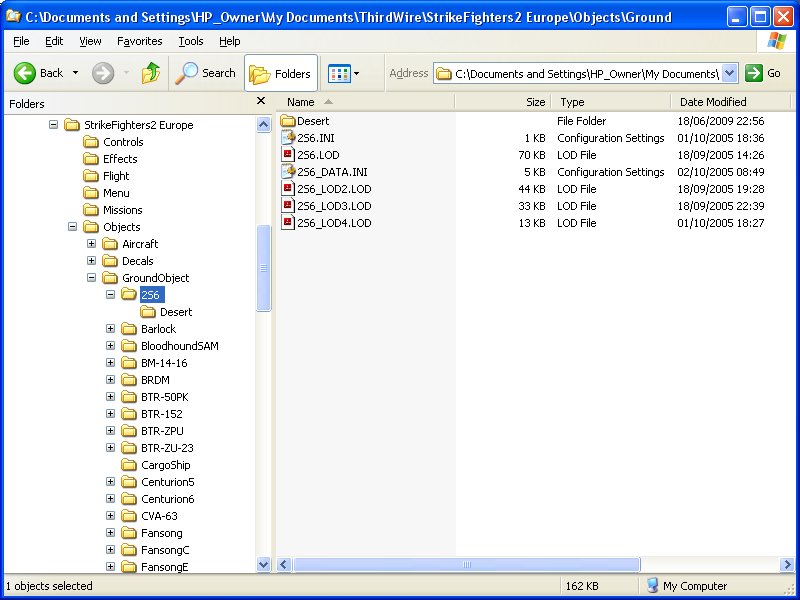Click file list horizontal scroll left arrow
Image resolution: width=800 pixels, height=600 pixels.
point(284,564)
